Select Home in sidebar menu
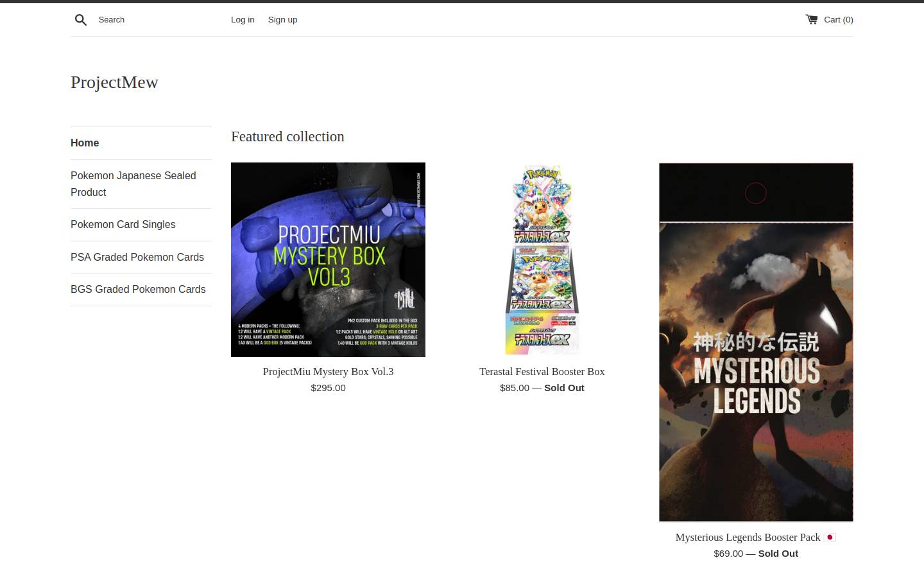The width and height of the screenshot is (924, 578). tap(85, 143)
